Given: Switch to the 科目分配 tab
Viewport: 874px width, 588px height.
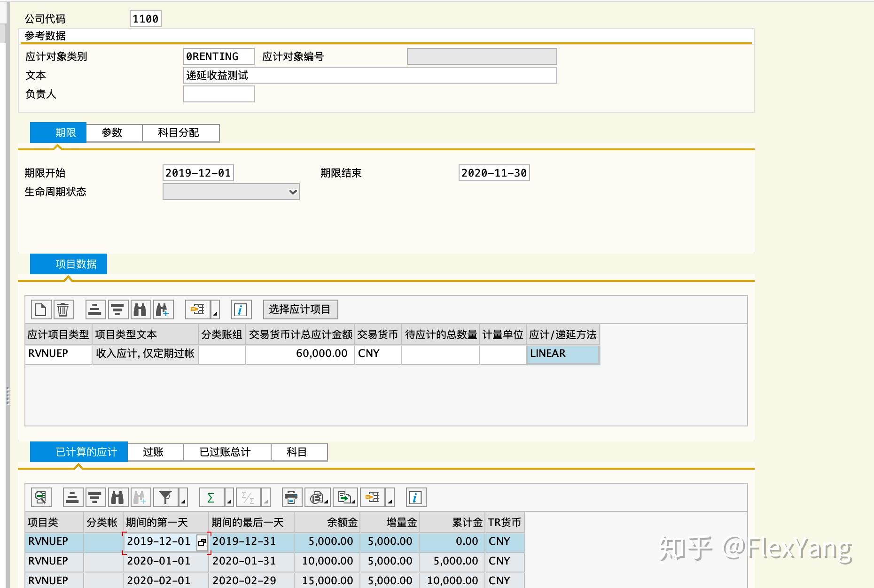Looking at the screenshot, I should click(x=181, y=133).
